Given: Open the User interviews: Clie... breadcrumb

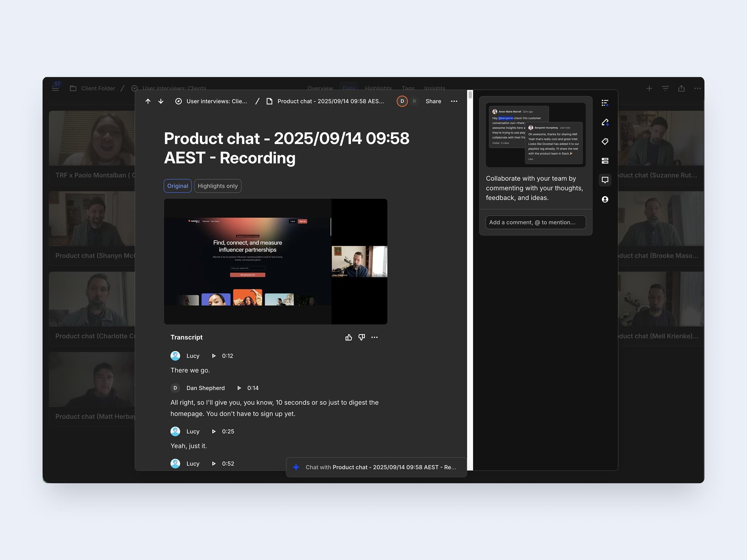Looking at the screenshot, I should tap(211, 101).
